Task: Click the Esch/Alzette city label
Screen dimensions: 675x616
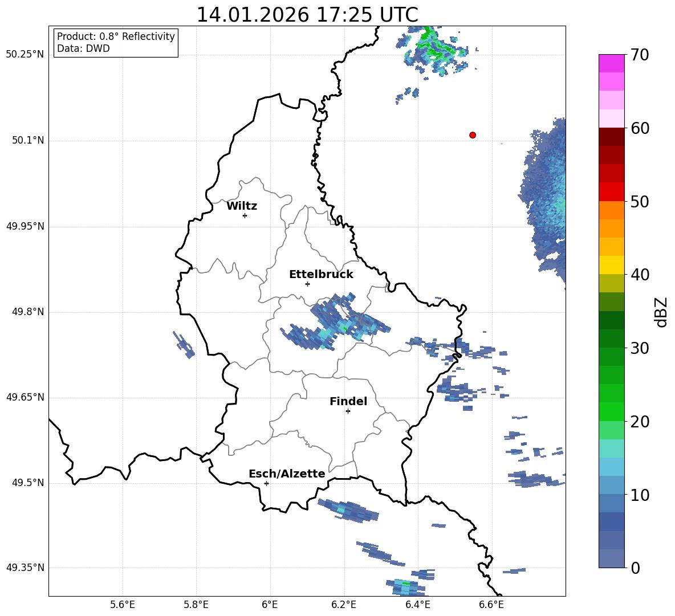Action: (x=287, y=474)
